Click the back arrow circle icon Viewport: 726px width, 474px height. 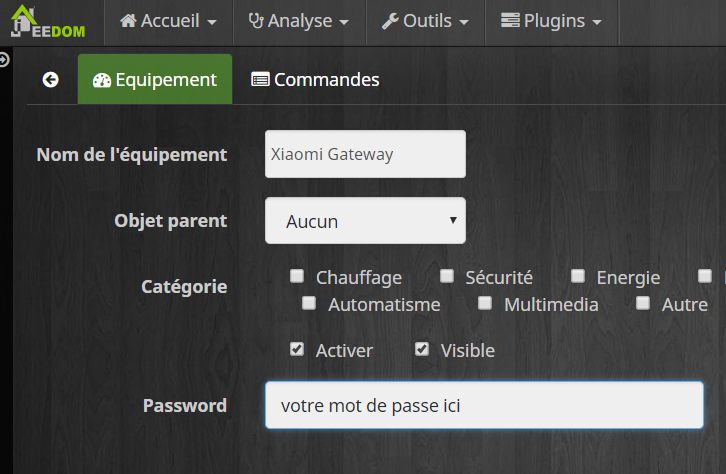[51, 80]
